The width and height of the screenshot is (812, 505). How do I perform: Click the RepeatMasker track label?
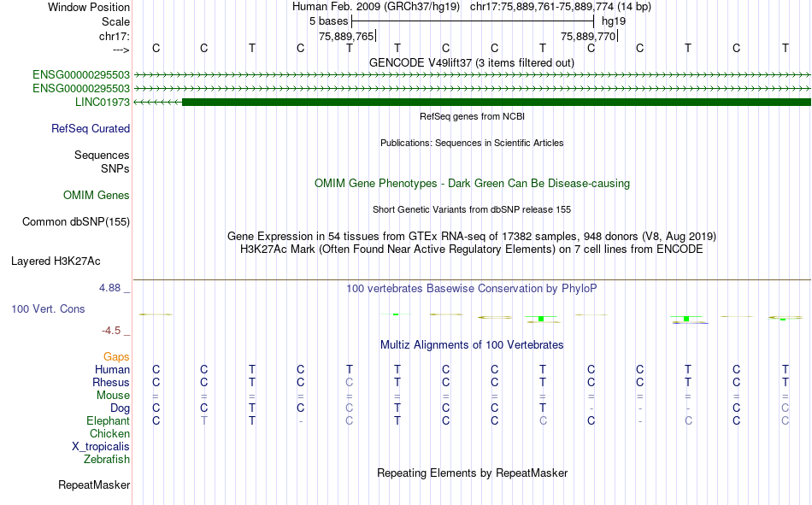pos(94,485)
